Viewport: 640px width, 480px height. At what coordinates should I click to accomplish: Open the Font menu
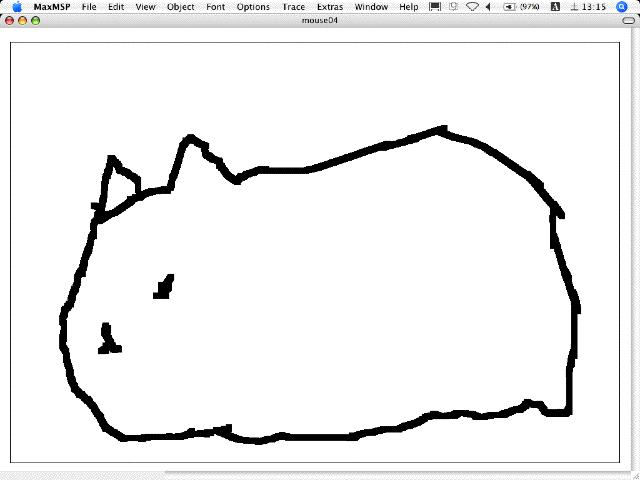(x=216, y=7)
